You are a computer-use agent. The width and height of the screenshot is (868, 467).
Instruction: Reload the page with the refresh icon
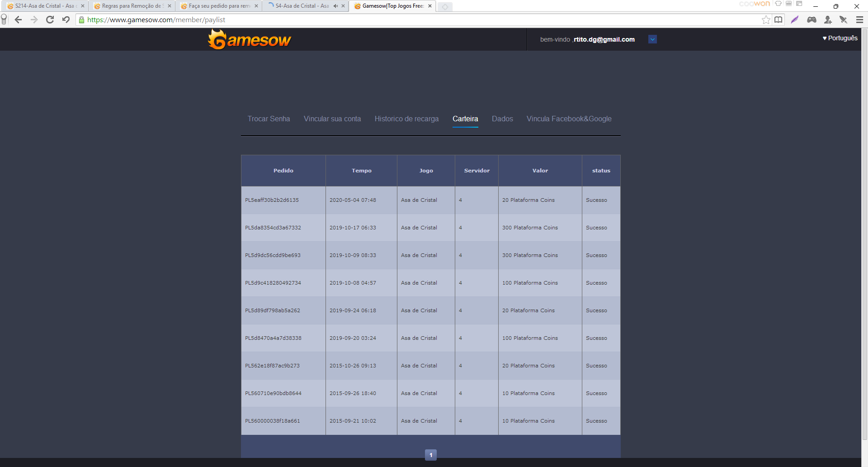coord(50,19)
